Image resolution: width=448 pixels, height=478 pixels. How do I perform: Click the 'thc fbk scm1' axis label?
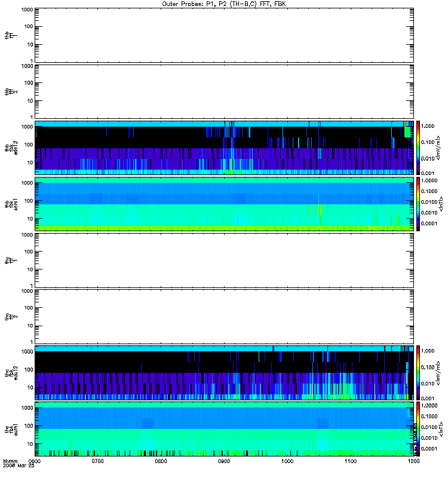click(x=11, y=429)
